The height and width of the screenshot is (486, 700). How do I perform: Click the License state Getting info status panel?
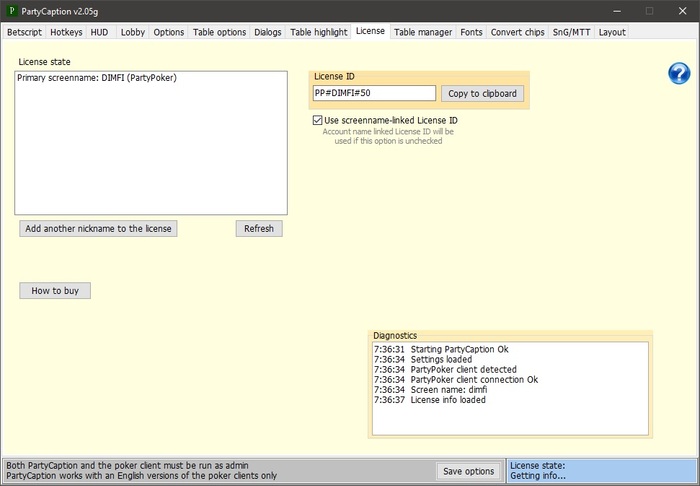coord(602,471)
